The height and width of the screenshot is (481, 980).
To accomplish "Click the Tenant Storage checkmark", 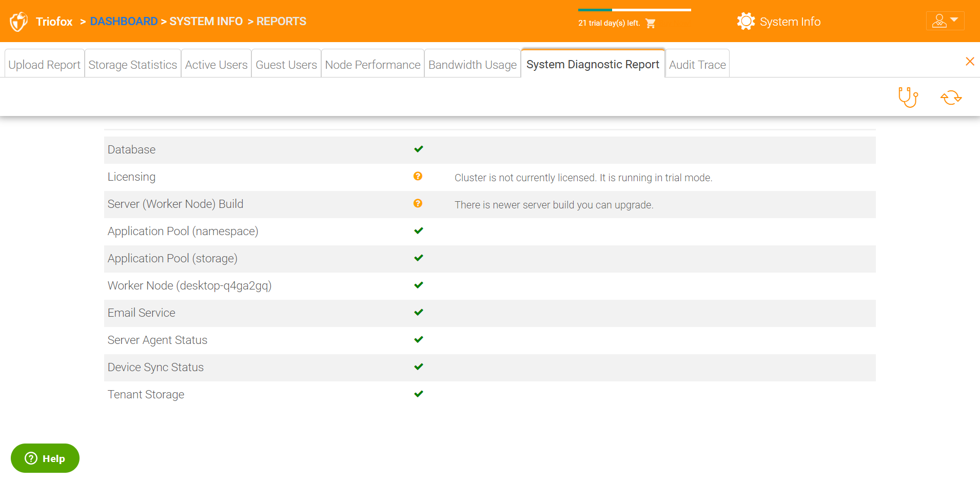I will [x=419, y=394].
